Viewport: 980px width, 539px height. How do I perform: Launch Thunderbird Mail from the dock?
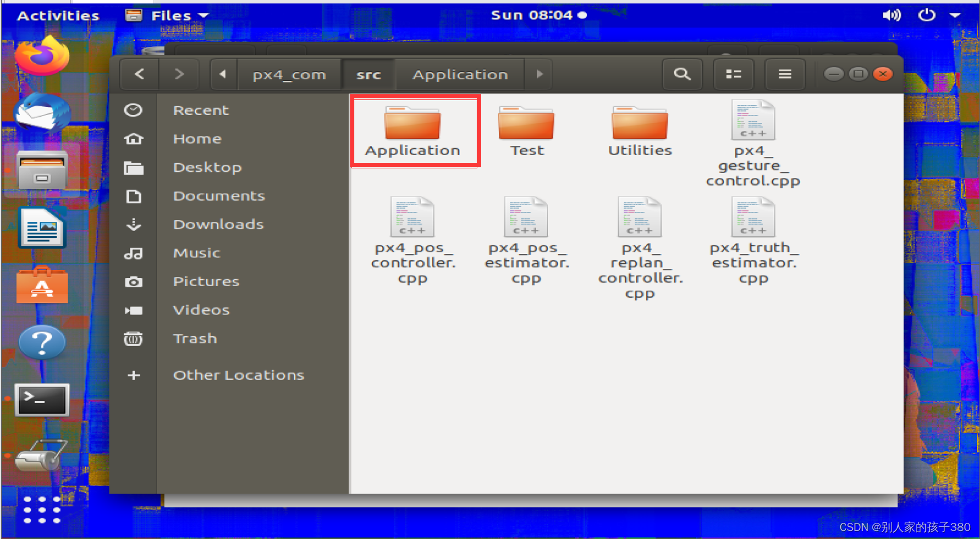click(x=42, y=111)
